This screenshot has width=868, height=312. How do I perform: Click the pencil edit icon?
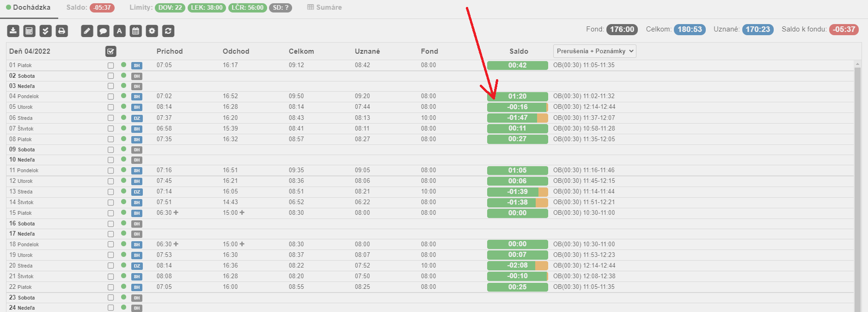point(87,31)
